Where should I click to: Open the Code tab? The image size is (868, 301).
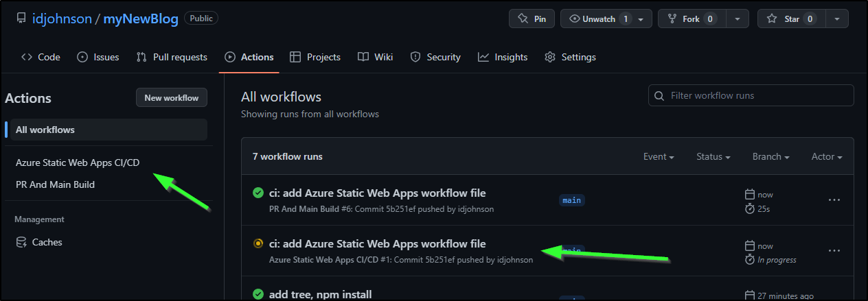[41, 57]
